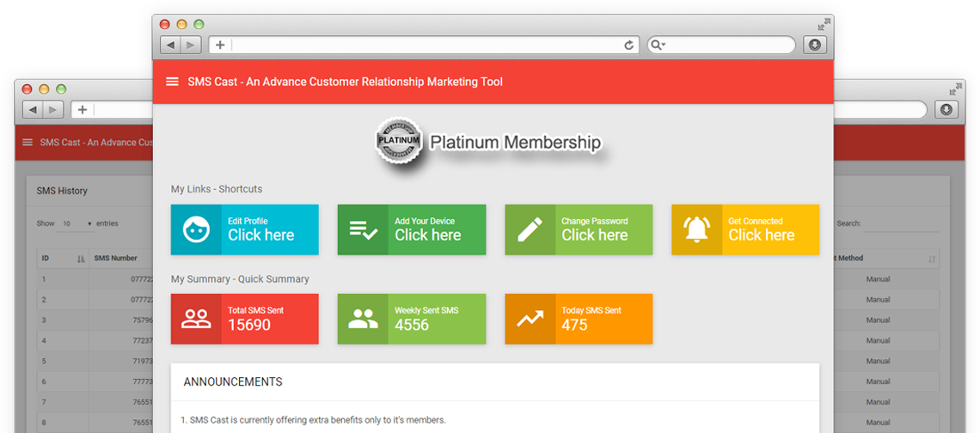Go back in the front browser window
Viewport: 980px width, 433px height.
tap(170, 45)
